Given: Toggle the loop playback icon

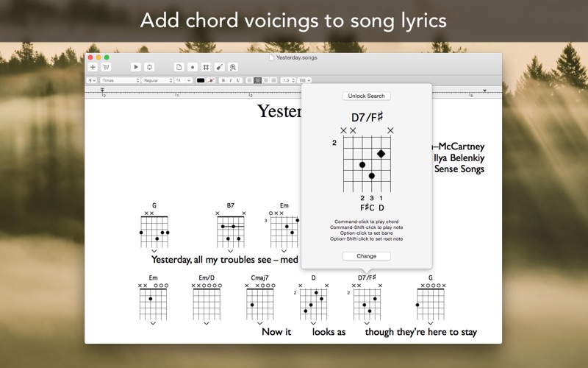Looking at the screenshot, I should pyautogui.click(x=149, y=67).
